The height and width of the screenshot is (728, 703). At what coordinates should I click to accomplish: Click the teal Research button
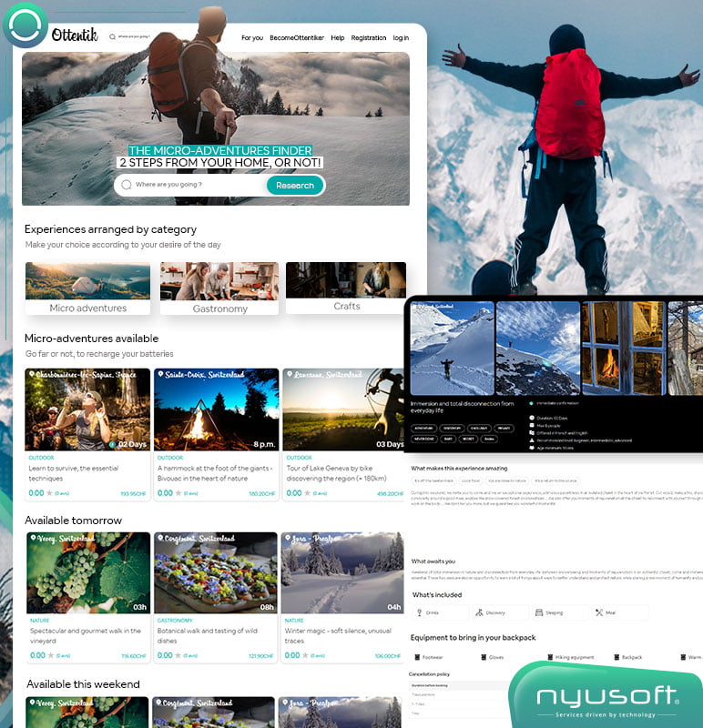click(x=295, y=186)
